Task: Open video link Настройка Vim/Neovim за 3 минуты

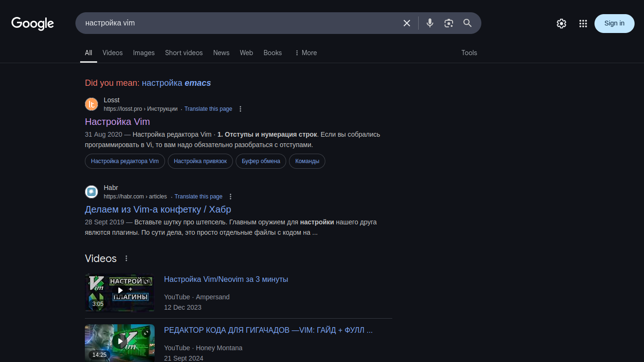Action: click(226, 279)
